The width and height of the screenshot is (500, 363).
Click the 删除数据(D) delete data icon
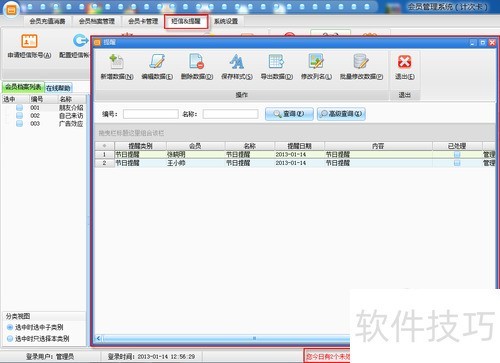197,62
